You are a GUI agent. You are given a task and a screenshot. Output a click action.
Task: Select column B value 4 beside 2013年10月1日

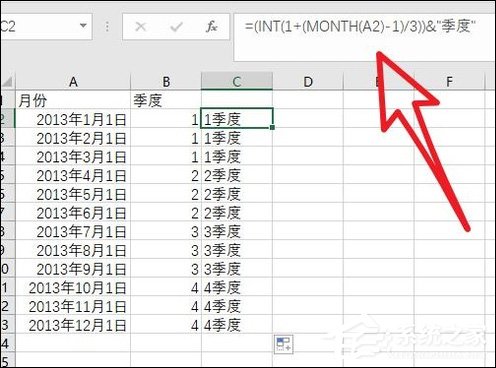166,288
